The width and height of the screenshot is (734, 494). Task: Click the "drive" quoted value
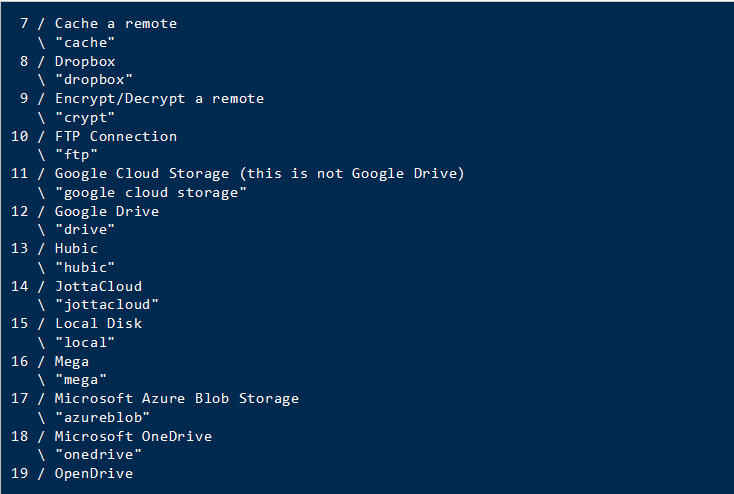[x=85, y=229]
